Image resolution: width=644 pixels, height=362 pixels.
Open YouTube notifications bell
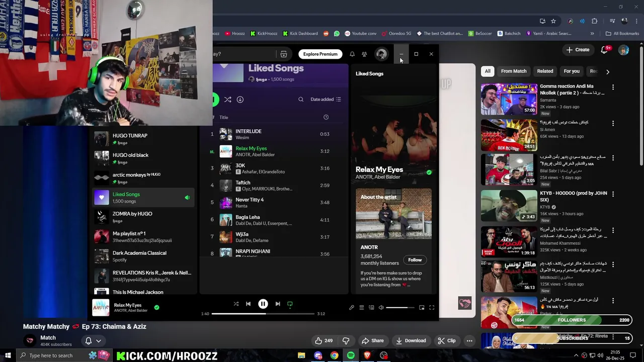(605, 50)
